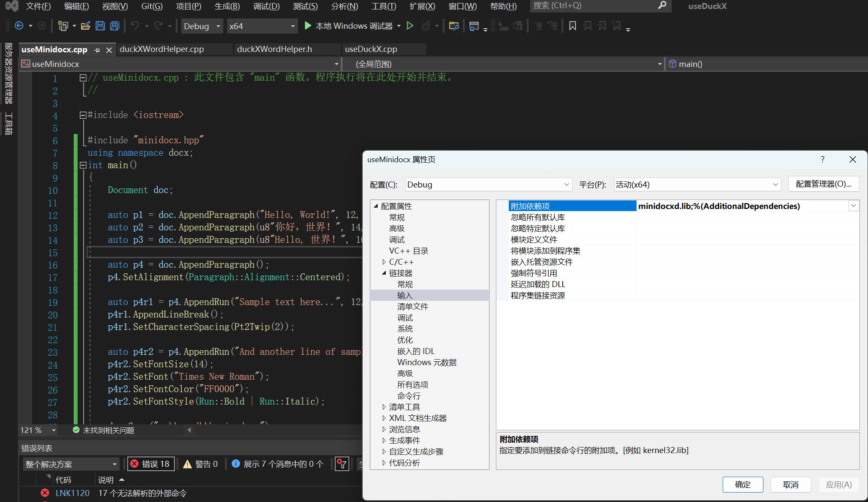Open the solution configuration Debug dropdown in toolbar
The height and width of the screenshot is (502, 868).
pos(202,26)
